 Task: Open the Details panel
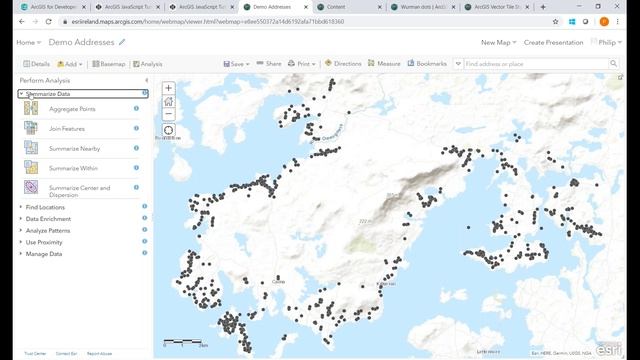click(x=37, y=64)
